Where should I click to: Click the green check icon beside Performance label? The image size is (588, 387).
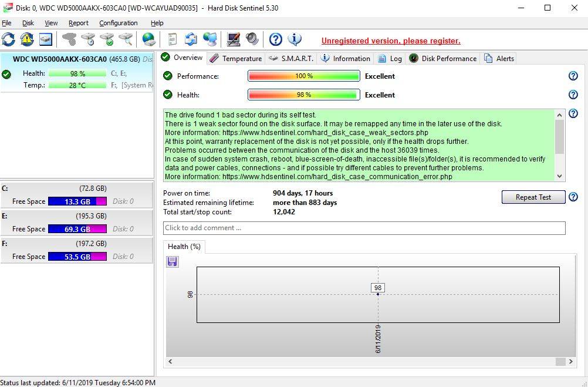[168, 76]
